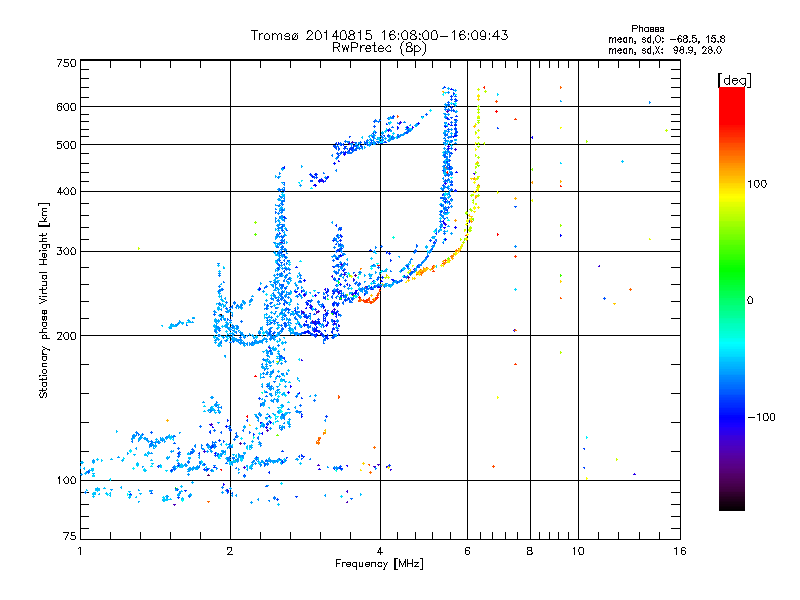Image resolution: width=800 pixels, height=600 pixels.
Task: Click the y-axis tick label '500'
Action: tap(66, 145)
